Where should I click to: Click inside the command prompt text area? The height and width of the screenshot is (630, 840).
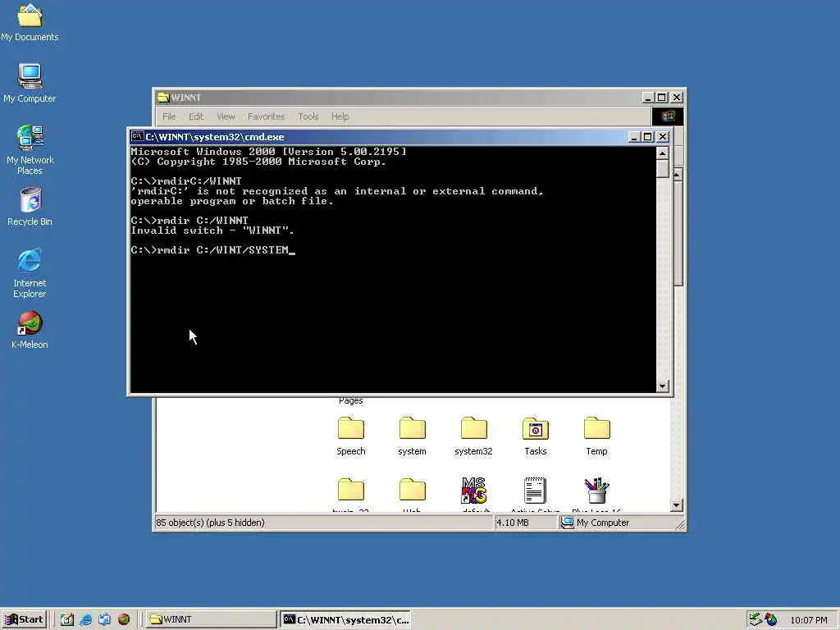click(393, 269)
